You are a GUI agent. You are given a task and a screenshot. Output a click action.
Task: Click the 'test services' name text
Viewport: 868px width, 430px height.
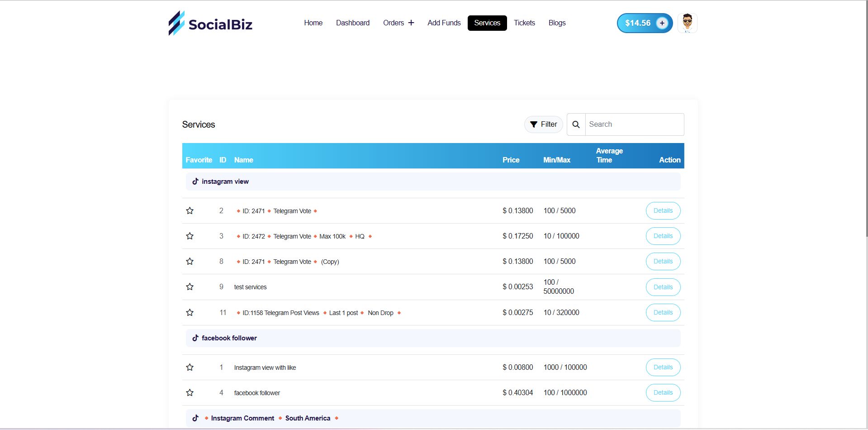click(x=250, y=287)
